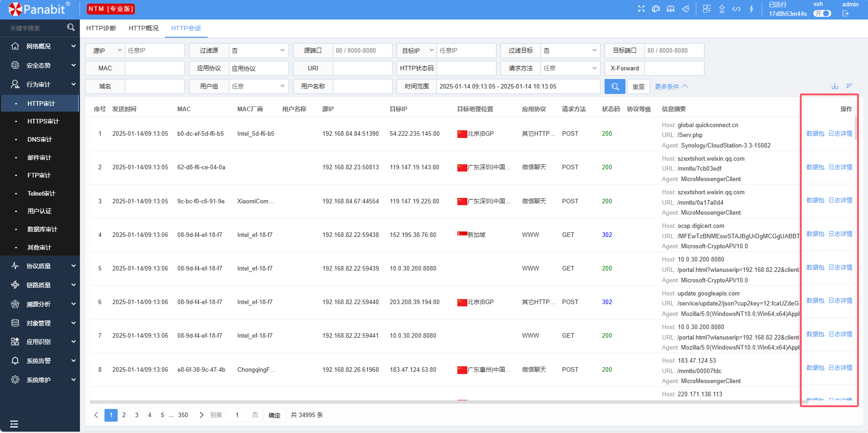Open HTTPS审计 in the sidebar
868x433 pixels.
click(x=43, y=121)
